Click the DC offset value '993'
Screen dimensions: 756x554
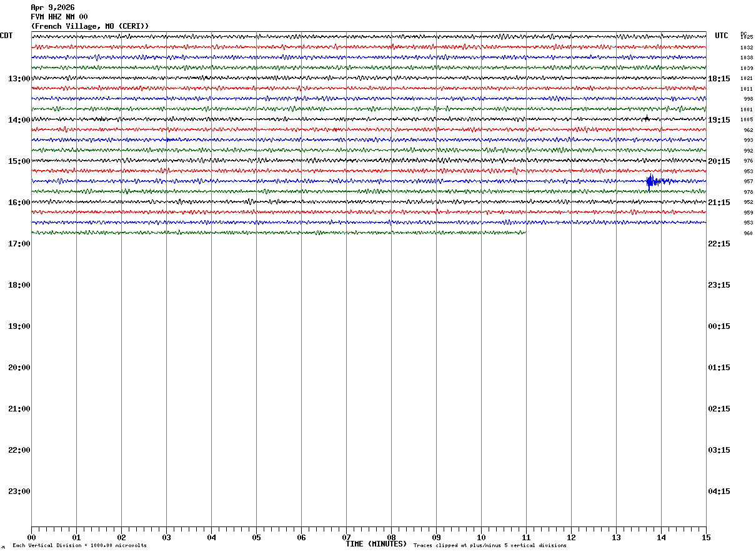point(749,140)
